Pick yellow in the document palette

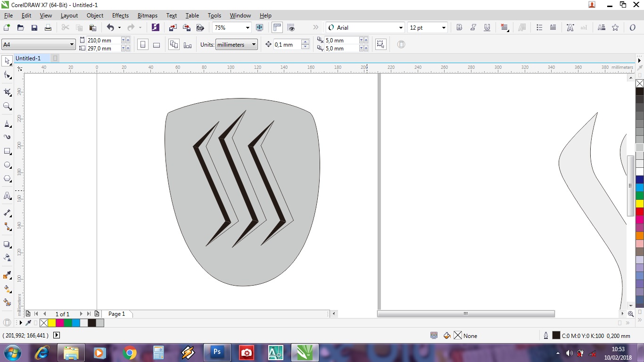pyautogui.click(x=52, y=323)
